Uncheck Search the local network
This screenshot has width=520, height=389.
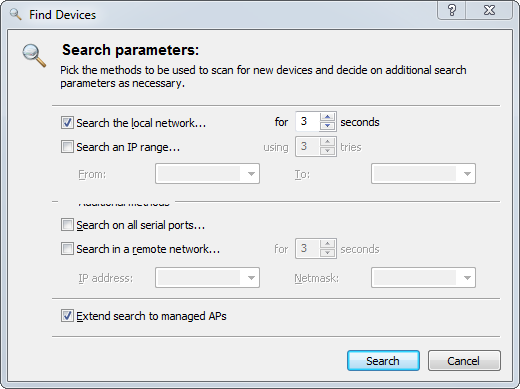[x=67, y=122]
